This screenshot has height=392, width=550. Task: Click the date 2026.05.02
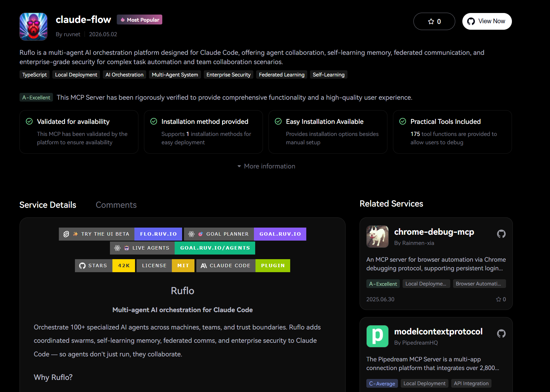pyautogui.click(x=103, y=34)
